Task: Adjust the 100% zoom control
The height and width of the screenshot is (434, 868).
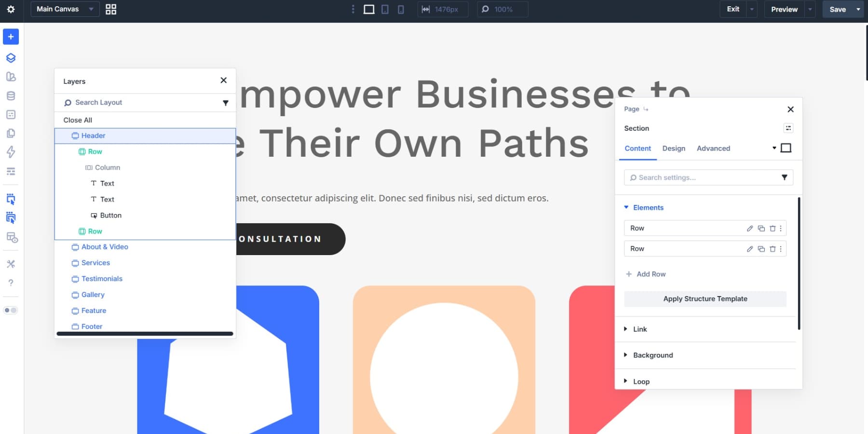Action: [x=502, y=9]
